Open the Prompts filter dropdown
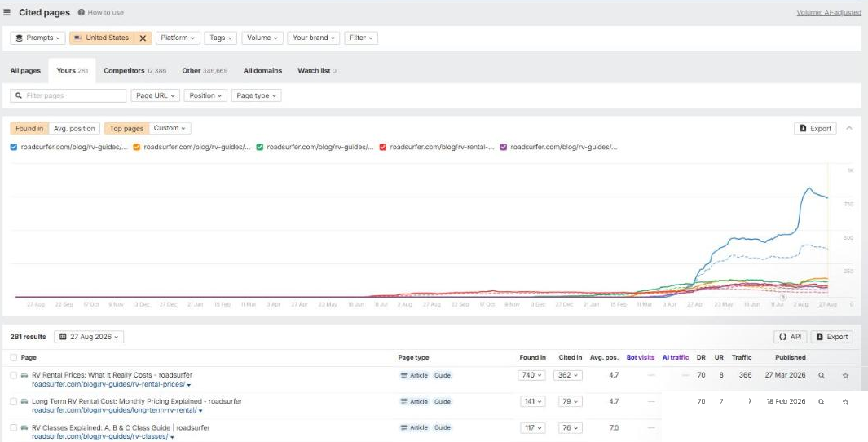The height and width of the screenshot is (442, 868). click(37, 38)
